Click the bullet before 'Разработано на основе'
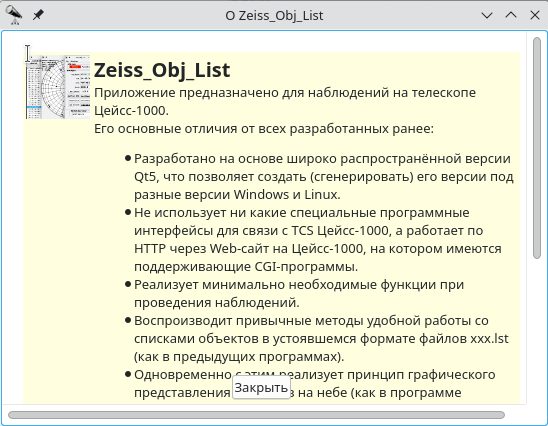 (x=128, y=159)
